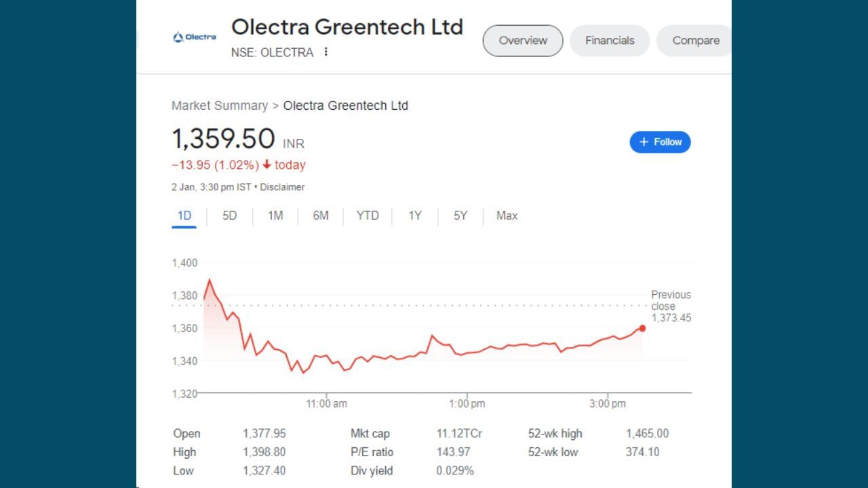Show the Max price history
This screenshot has height=488, width=868.
[507, 216]
